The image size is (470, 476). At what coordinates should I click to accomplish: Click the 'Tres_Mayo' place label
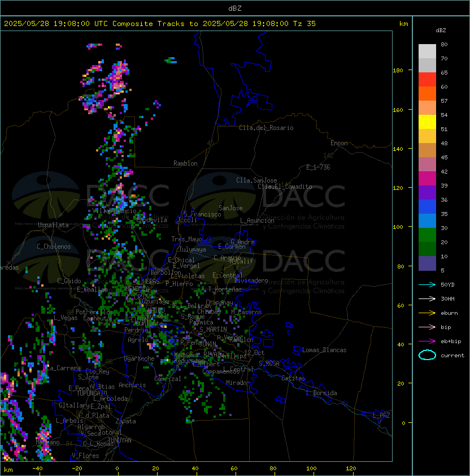(186, 239)
